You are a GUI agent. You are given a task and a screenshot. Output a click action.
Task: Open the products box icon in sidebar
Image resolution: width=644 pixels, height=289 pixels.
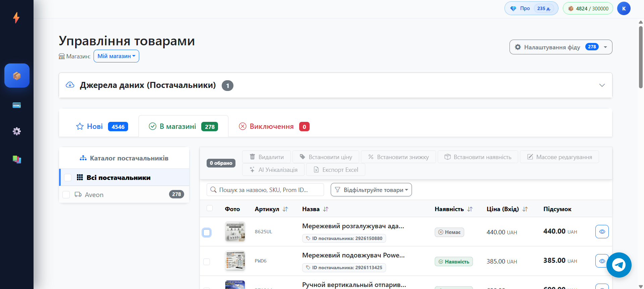[x=17, y=76]
